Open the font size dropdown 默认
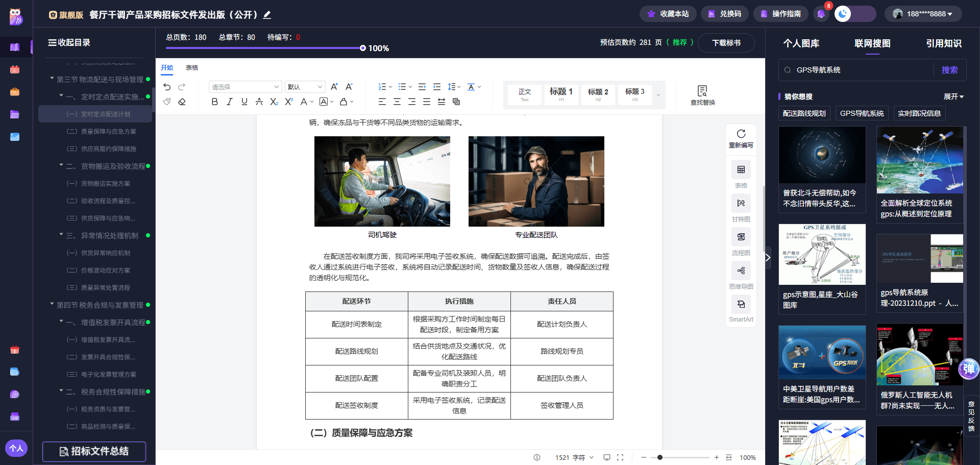This screenshot has width=980, height=465. point(305,86)
